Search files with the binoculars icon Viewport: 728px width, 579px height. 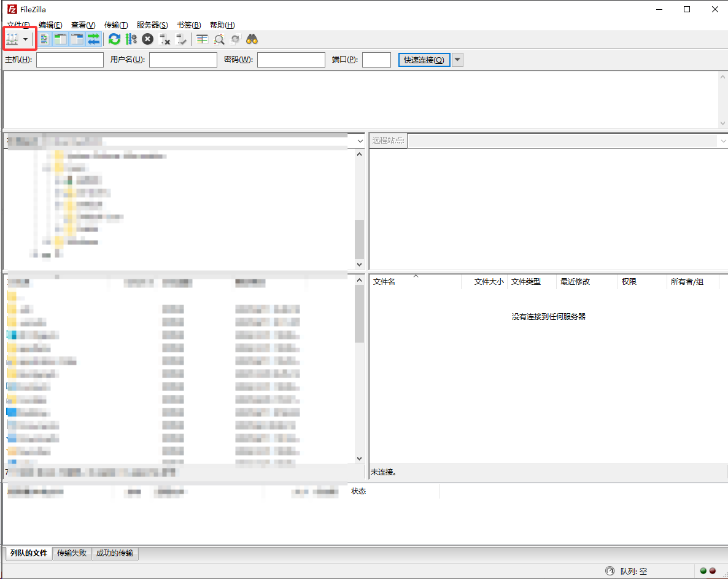click(x=252, y=39)
